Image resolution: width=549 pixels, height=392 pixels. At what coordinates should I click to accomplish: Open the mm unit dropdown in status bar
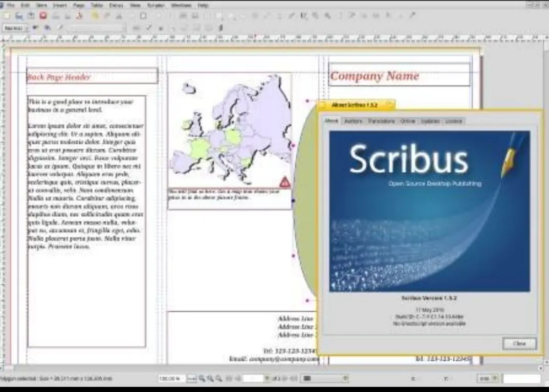tap(488, 379)
